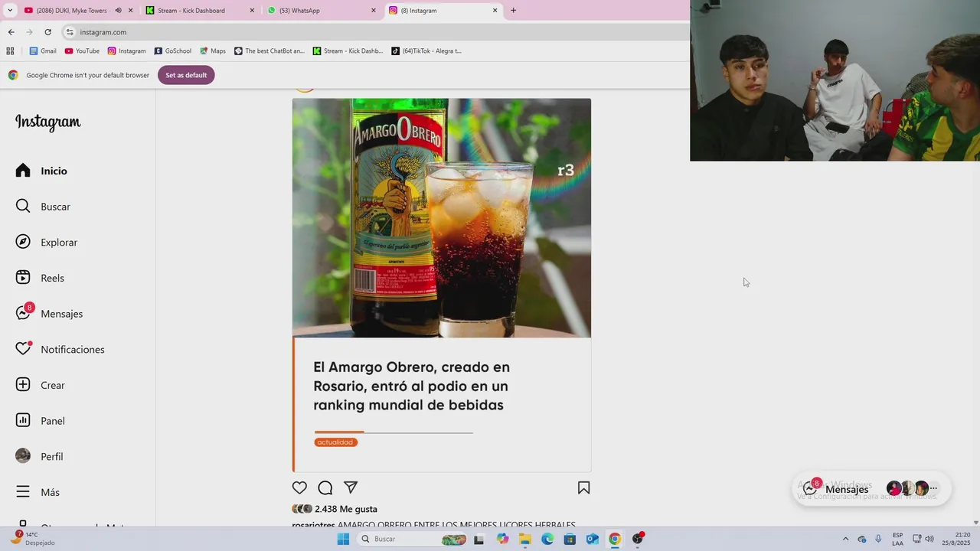
Task: Open new browser tab
Action: pos(513,11)
